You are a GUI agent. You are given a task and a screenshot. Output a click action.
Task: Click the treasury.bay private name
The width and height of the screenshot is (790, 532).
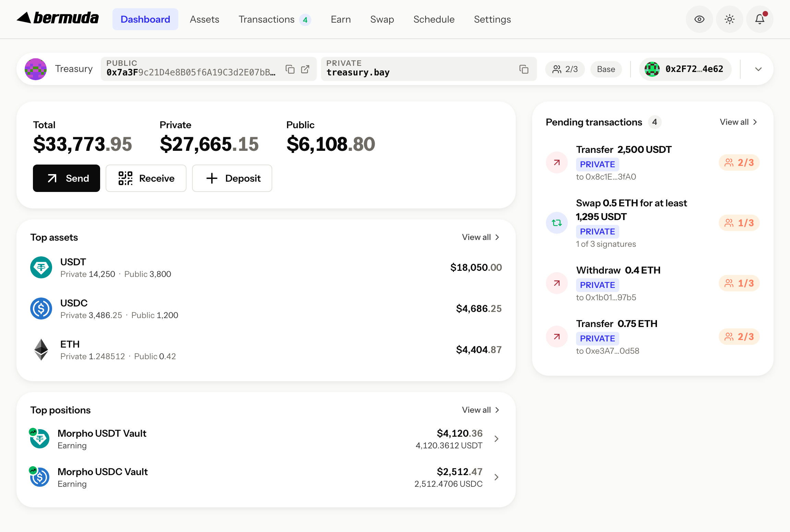(x=358, y=72)
